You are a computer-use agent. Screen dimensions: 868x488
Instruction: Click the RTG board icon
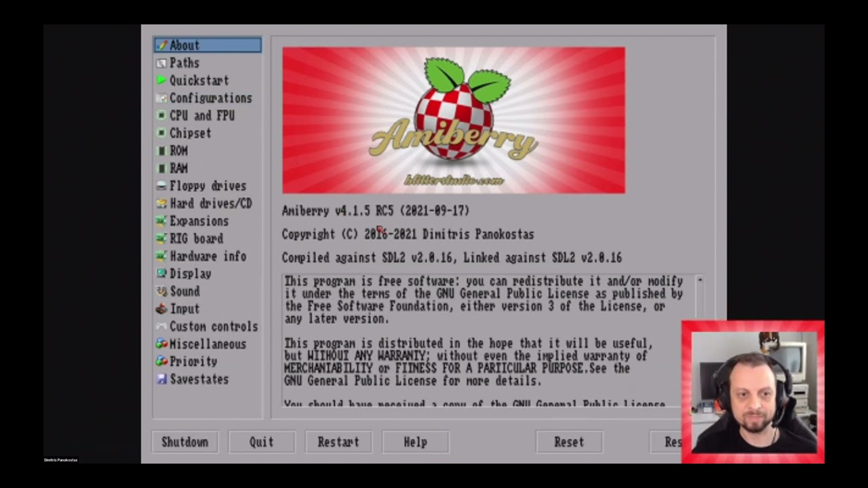[x=161, y=239]
